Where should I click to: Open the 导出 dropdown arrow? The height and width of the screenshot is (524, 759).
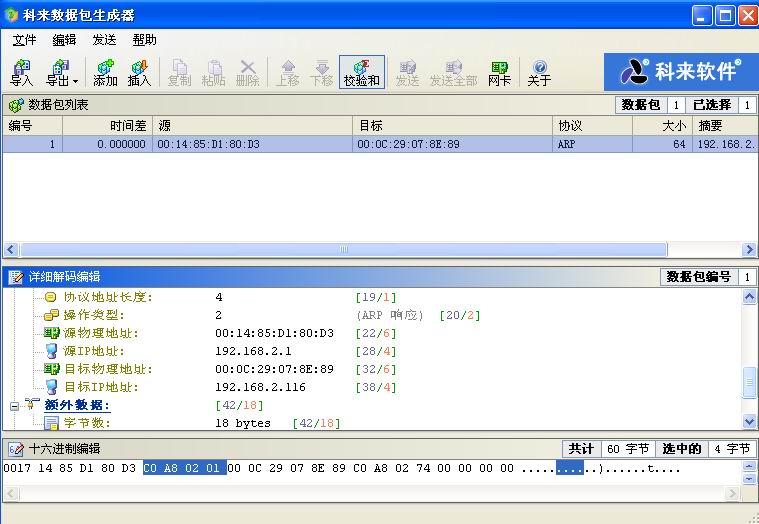coord(76,81)
